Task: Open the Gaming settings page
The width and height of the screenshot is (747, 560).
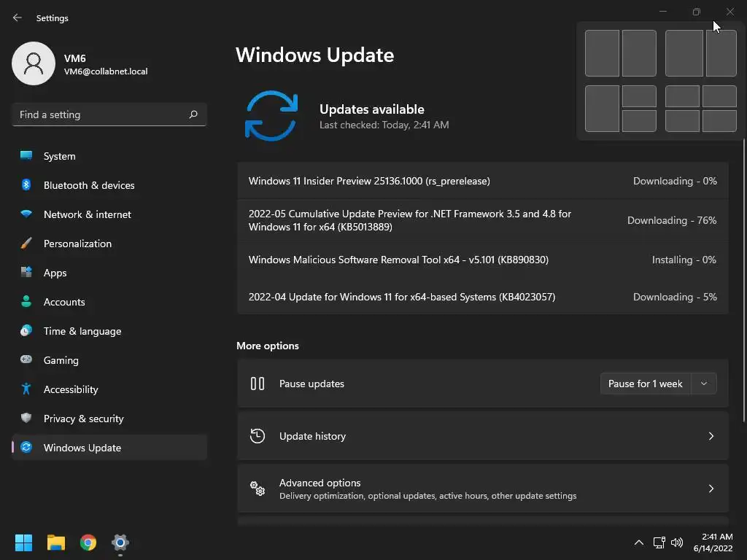Action: [109, 360]
